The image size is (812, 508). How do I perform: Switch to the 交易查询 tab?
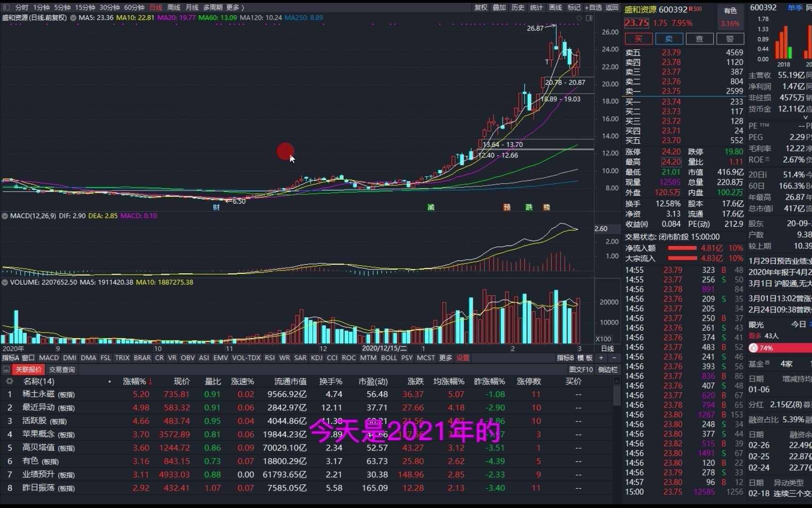coord(62,370)
